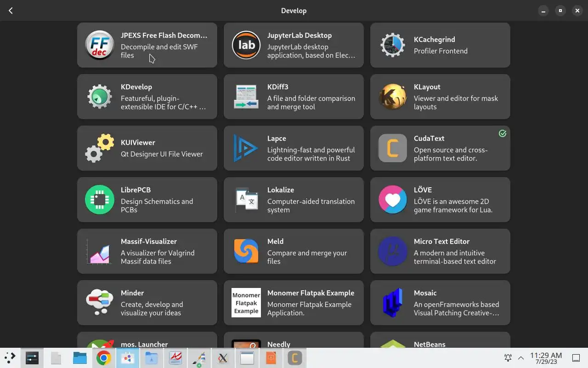Click the blank window icon in taskbar

pyautogui.click(x=247, y=358)
